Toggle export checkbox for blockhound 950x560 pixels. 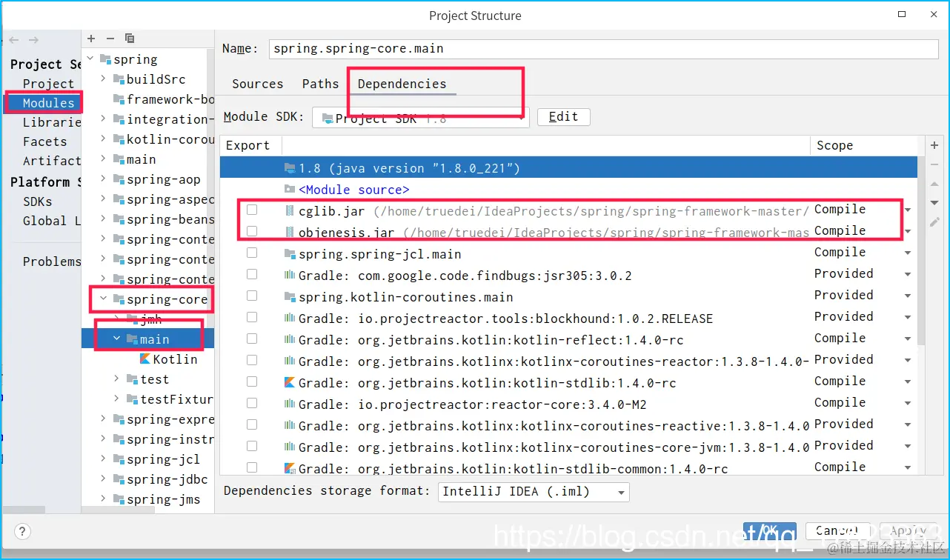pyautogui.click(x=252, y=317)
